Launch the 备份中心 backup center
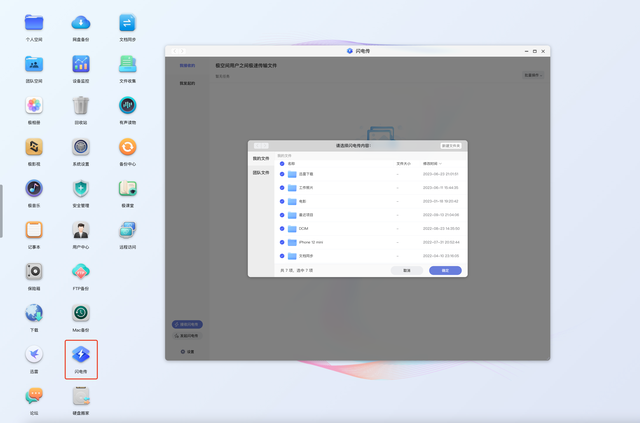The height and width of the screenshot is (423, 640). [x=127, y=147]
